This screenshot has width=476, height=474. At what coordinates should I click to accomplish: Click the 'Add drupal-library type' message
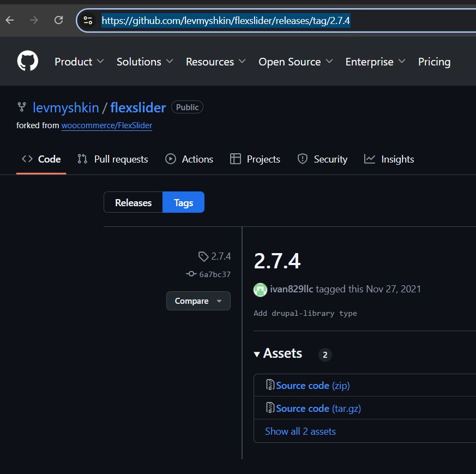click(305, 314)
